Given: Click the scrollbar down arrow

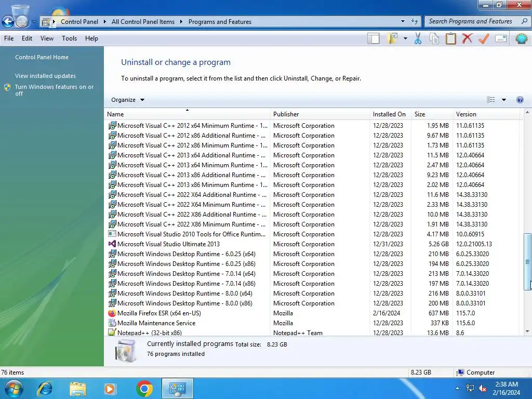Looking at the screenshot, I should pos(527,331).
